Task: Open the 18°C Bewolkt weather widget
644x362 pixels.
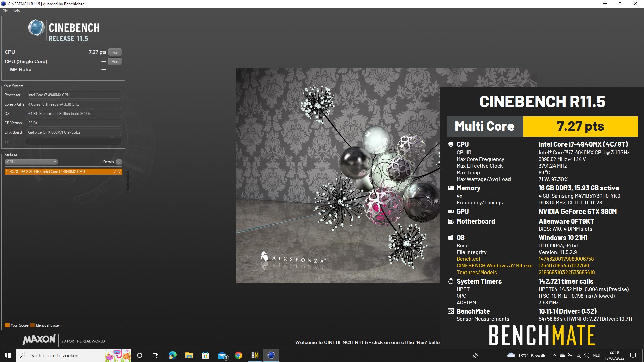Action: click(x=527, y=355)
